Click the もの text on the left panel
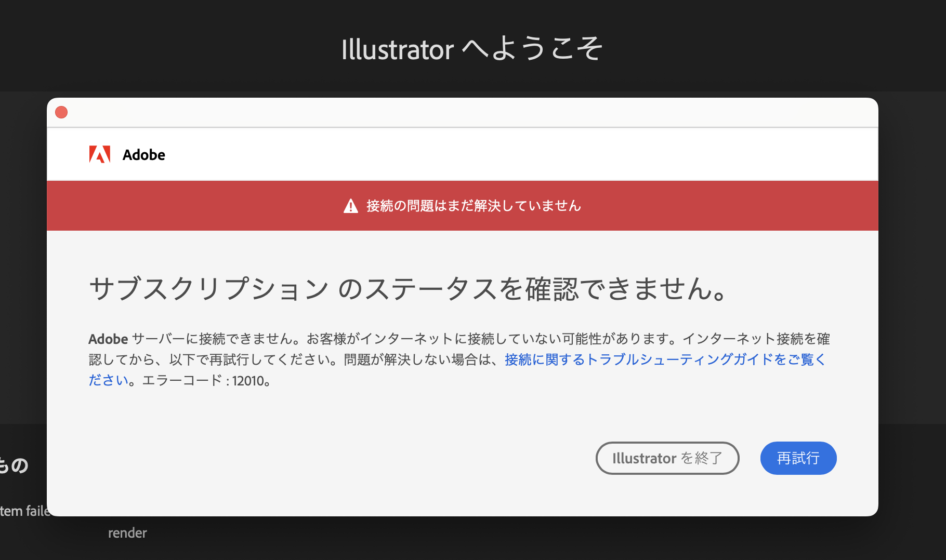Image resolution: width=946 pixels, height=560 pixels. pos(14,465)
